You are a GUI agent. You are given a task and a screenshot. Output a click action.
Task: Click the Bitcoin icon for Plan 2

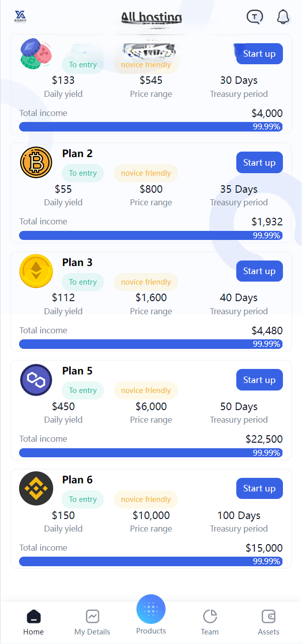pos(36,162)
